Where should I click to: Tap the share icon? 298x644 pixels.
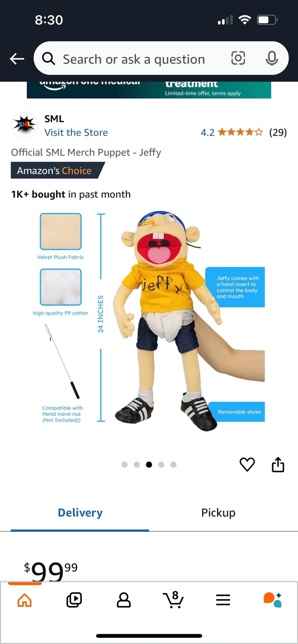[278, 464]
